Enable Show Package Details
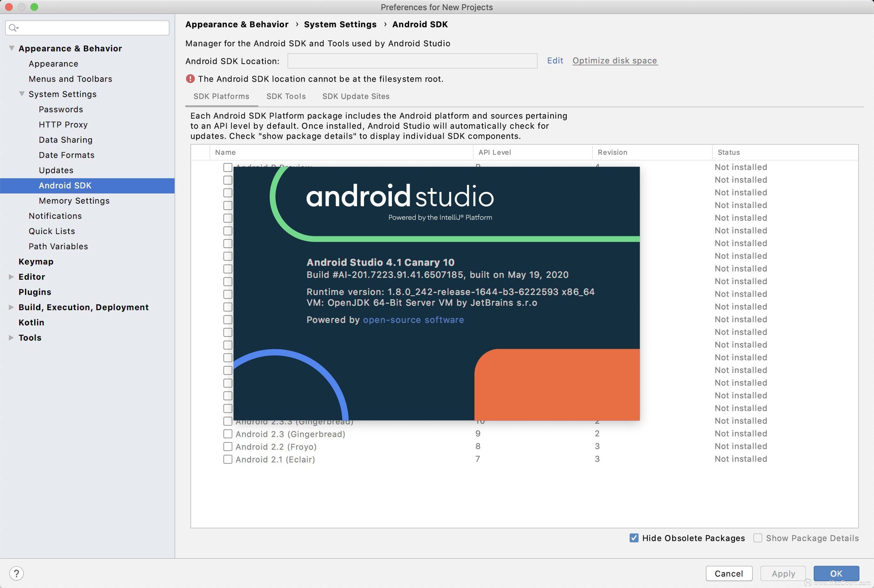Screen dimensions: 874x588 click(758, 538)
